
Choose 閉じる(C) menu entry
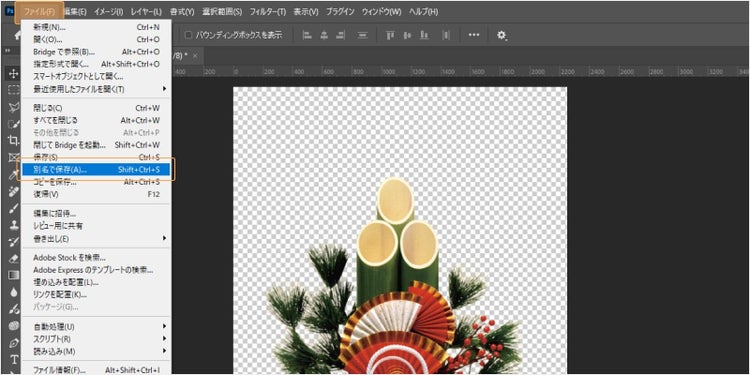(x=96, y=108)
